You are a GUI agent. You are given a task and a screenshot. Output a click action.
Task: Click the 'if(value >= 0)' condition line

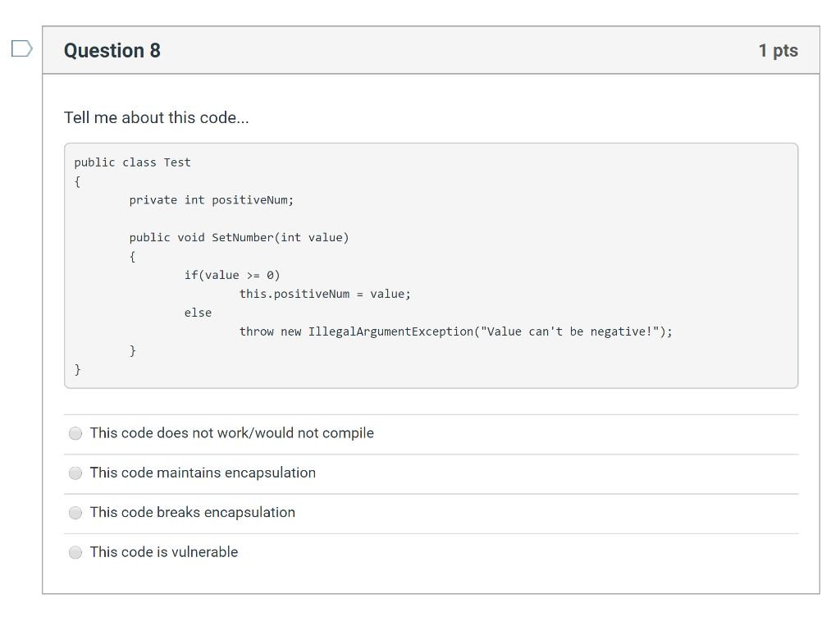(x=232, y=276)
